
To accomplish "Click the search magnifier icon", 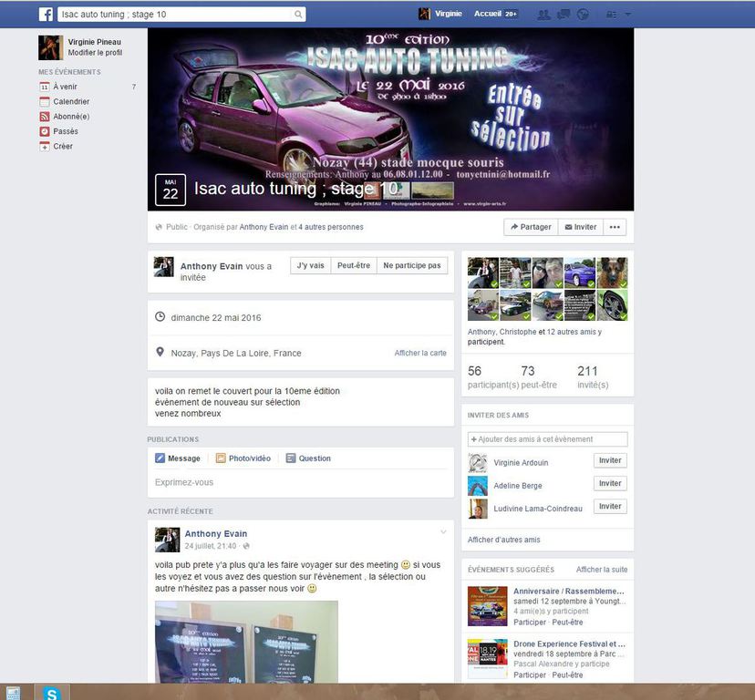I will pos(298,15).
